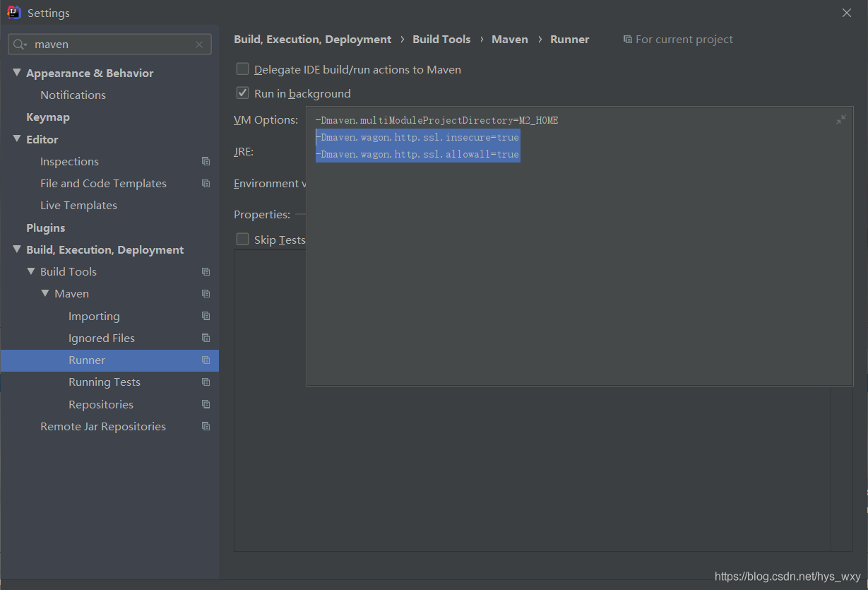Screen dimensions: 868x590
Task: Click the IntelliJ IDEA logo in title bar
Action: click(13, 13)
